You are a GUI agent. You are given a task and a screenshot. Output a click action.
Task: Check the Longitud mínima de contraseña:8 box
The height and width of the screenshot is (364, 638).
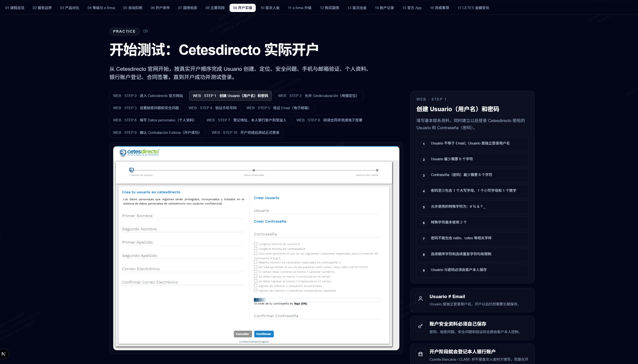256,249
